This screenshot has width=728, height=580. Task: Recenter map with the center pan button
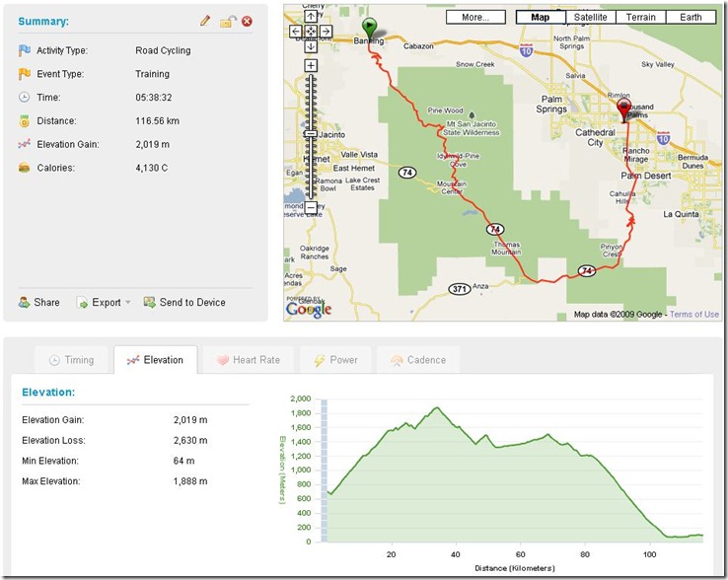pyautogui.click(x=311, y=32)
